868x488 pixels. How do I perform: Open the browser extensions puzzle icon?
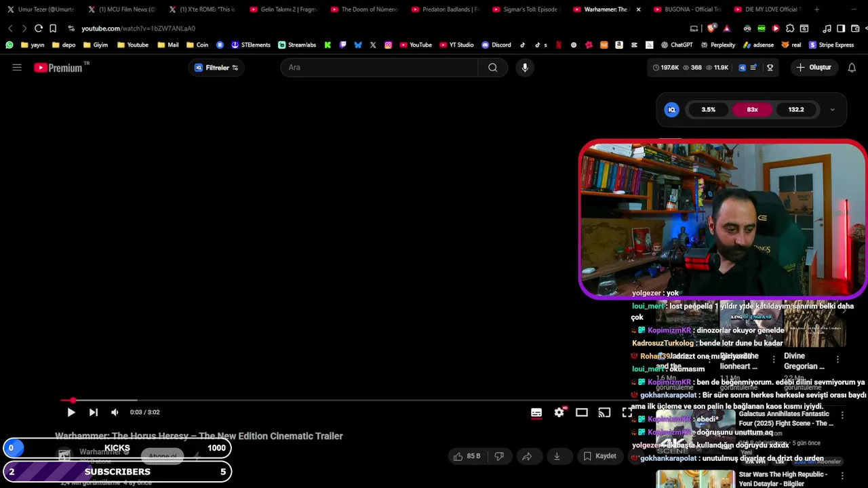pyautogui.click(x=790, y=28)
